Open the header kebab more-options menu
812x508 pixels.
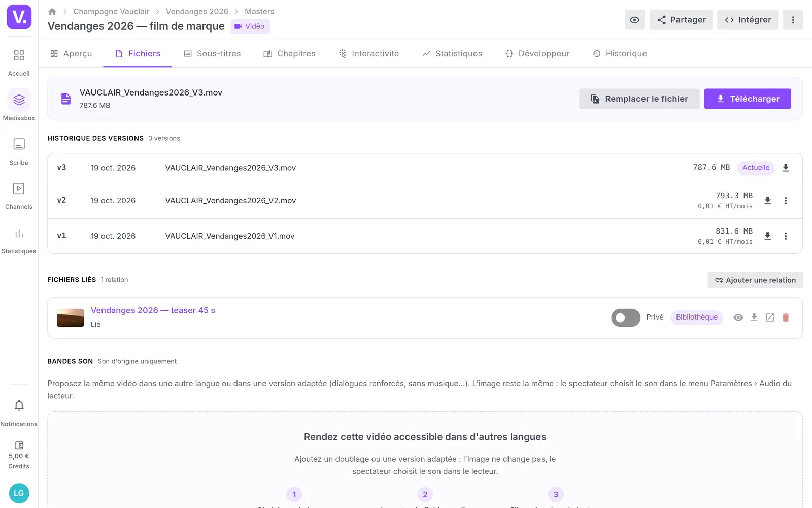[x=793, y=20]
